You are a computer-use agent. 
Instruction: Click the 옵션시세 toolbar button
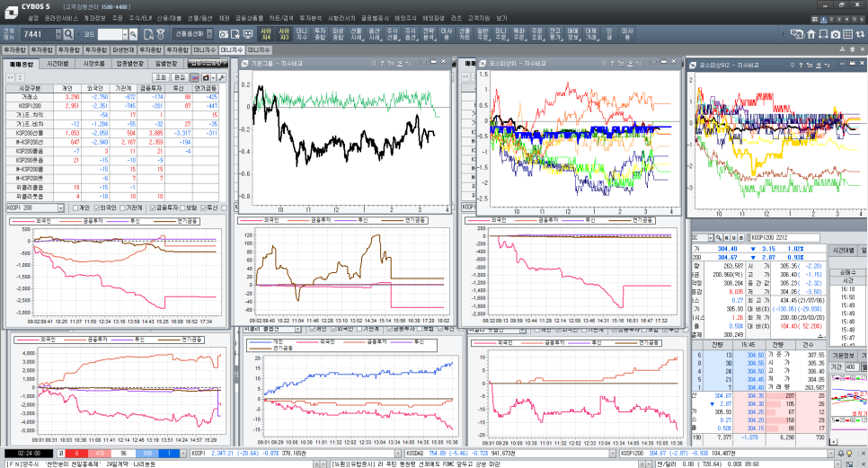tap(374, 34)
